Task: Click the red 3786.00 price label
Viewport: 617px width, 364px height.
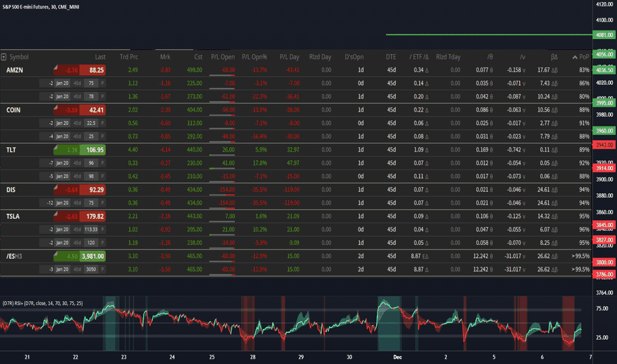Action: pyautogui.click(x=604, y=274)
